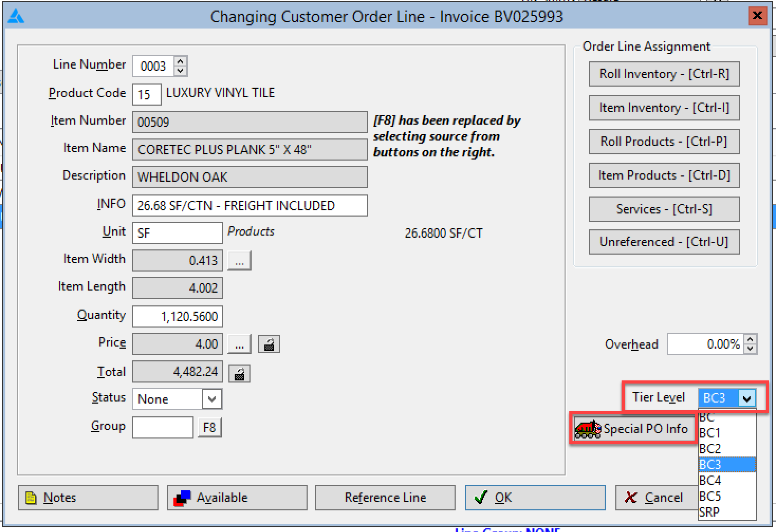
Task: Cancel with the red X button
Action: 656,498
